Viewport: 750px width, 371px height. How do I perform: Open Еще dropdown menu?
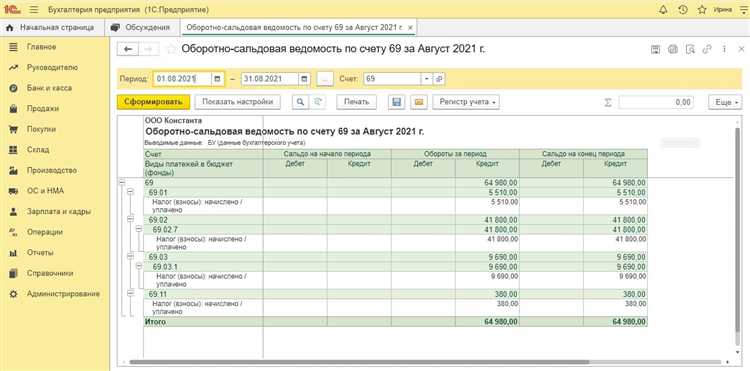(725, 102)
